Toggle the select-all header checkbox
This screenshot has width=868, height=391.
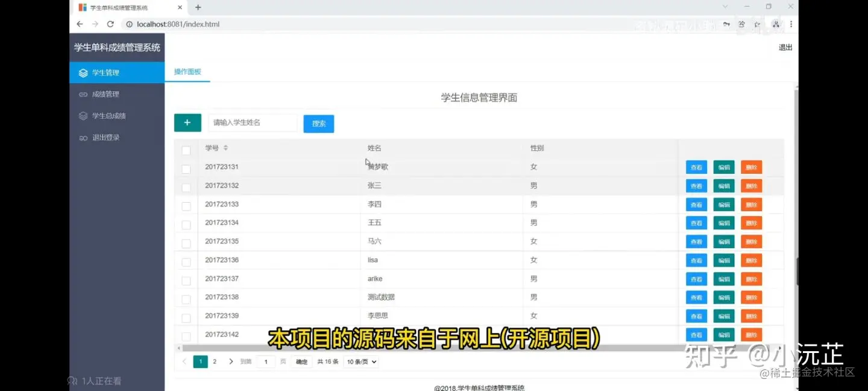186,150
